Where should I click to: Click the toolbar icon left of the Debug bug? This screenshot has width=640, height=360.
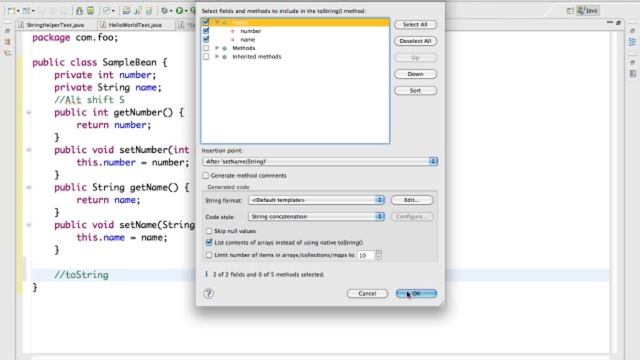coord(149,11)
